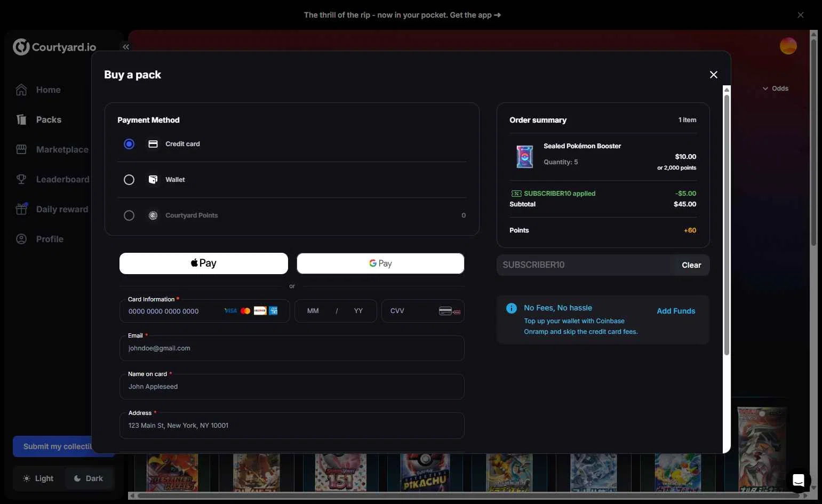Click the Courtyard Points coin icon
The height and width of the screenshot is (504, 822).
click(x=153, y=215)
